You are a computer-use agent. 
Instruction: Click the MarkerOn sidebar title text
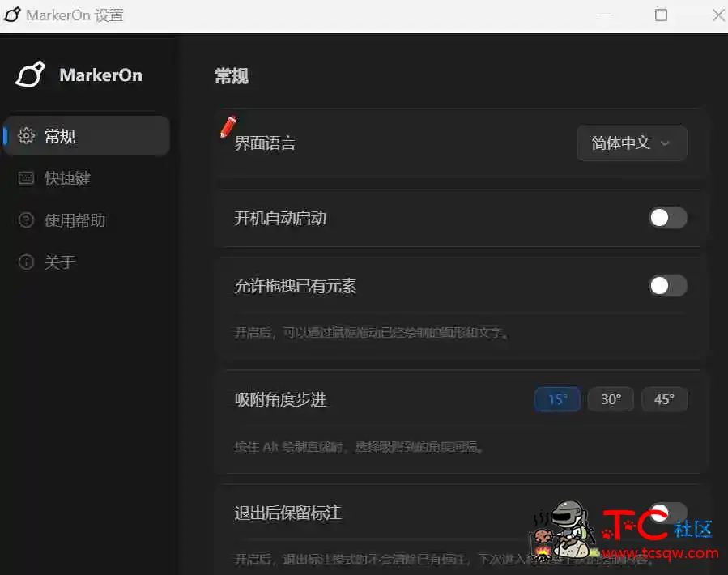[x=100, y=75]
